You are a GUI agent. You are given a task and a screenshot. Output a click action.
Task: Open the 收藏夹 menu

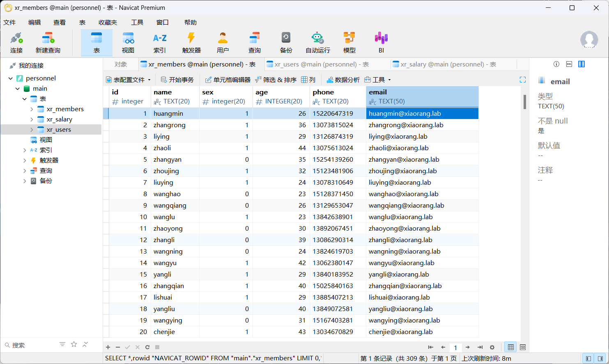click(x=108, y=23)
